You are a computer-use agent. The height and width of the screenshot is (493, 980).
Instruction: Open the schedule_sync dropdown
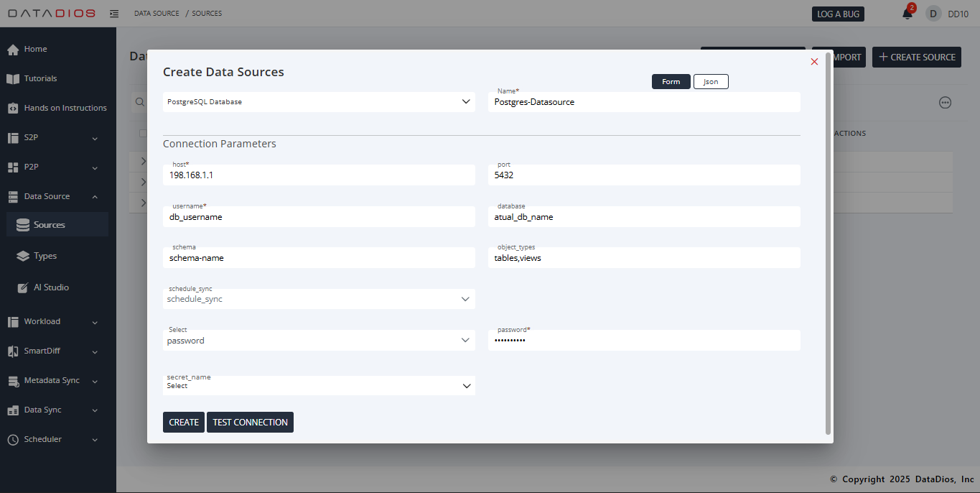(x=319, y=298)
